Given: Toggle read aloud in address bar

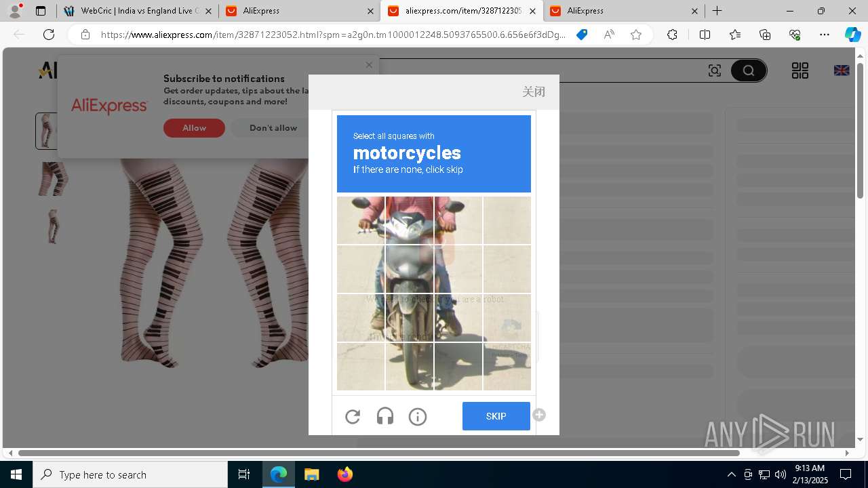Looking at the screenshot, I should coord(609,35).
